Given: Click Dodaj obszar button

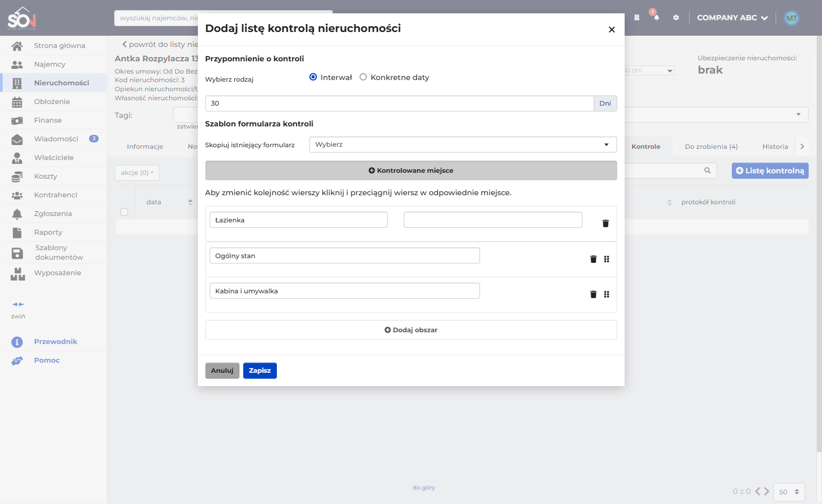Looking at the screenshot, I should [411, 330].
